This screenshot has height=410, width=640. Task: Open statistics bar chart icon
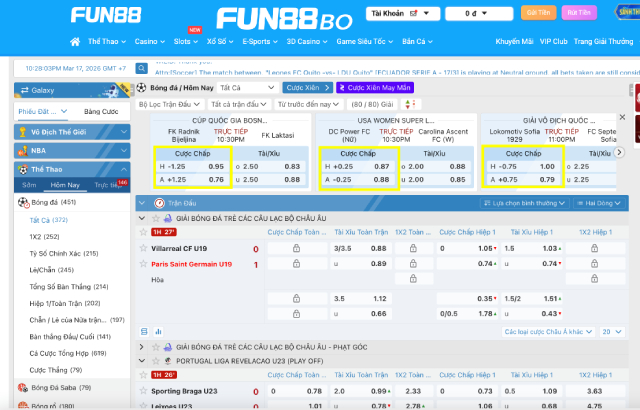(x=158, y=332)
